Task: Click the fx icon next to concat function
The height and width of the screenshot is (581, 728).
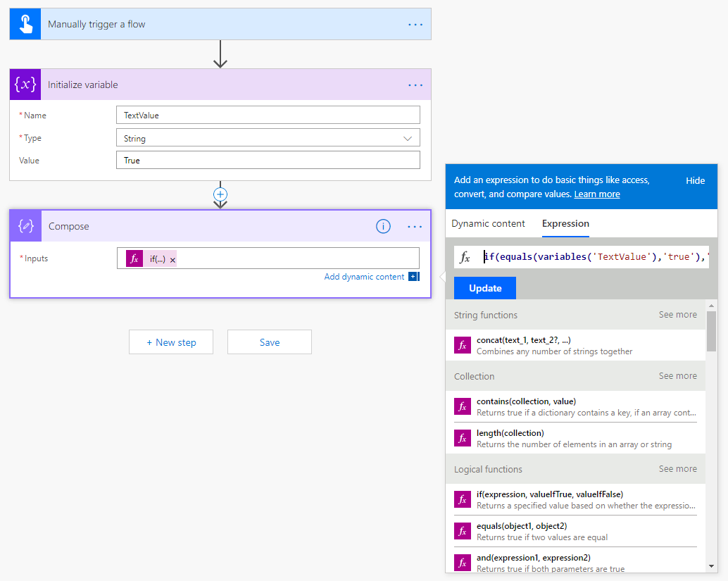Action: [x=463, y=345]
